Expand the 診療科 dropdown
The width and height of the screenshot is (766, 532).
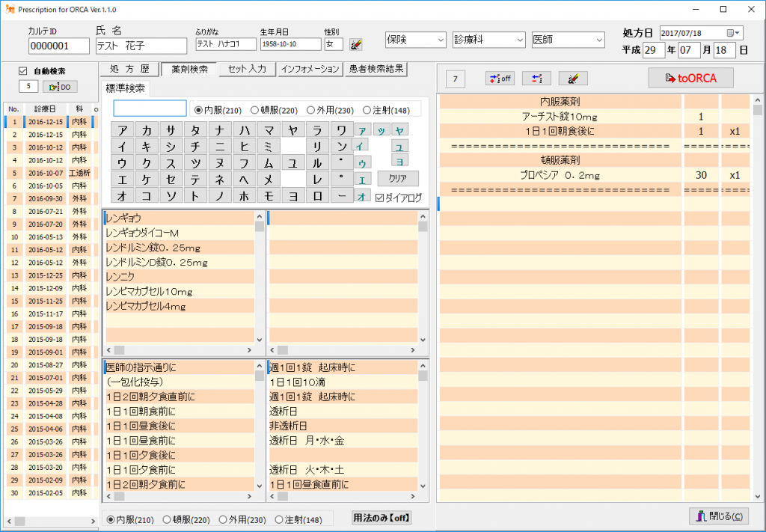click(x=488, y=40)
